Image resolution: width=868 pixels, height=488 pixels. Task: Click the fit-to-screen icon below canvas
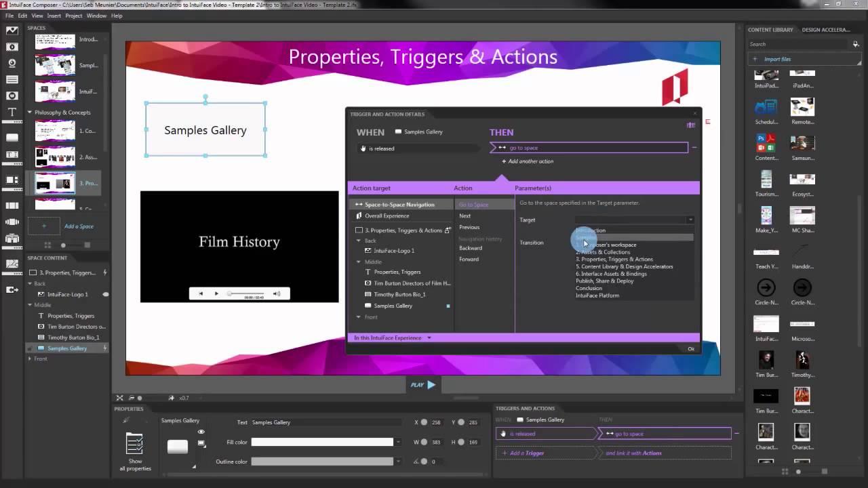tap(119, 398)
